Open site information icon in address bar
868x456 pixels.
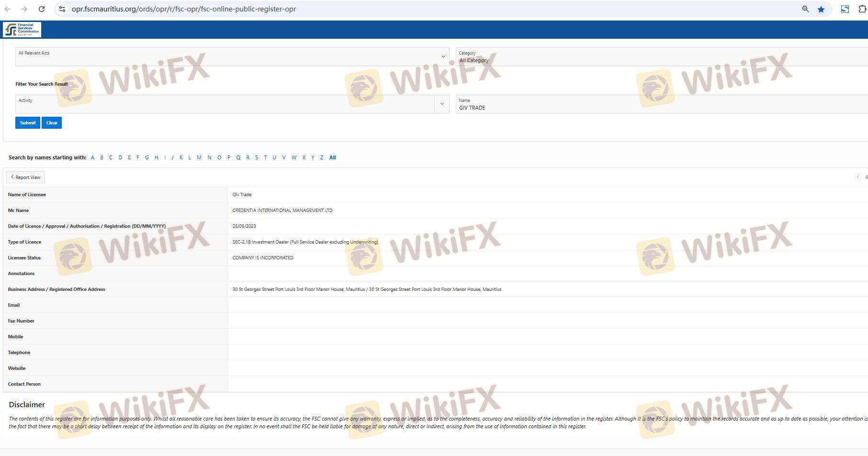click(x=62, y=9)
